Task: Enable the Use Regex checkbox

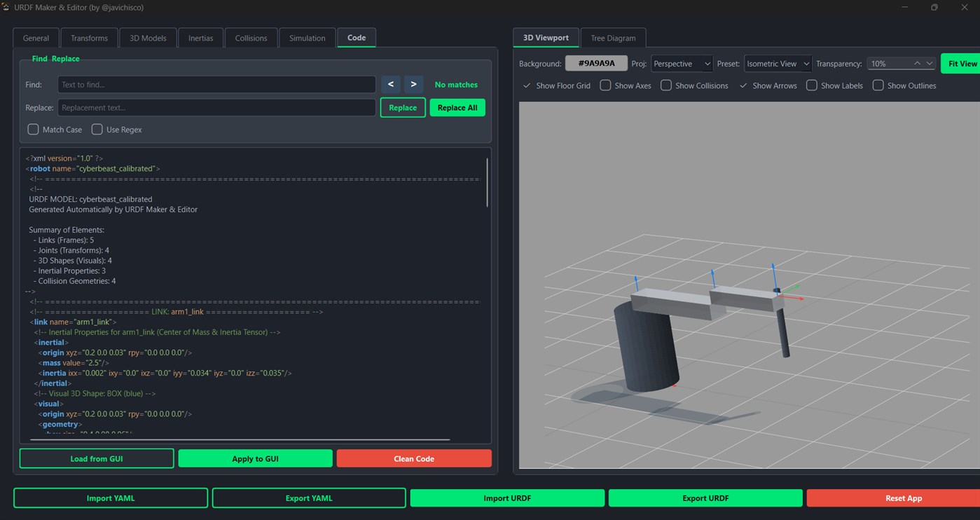Action: (x=97, y=130)
